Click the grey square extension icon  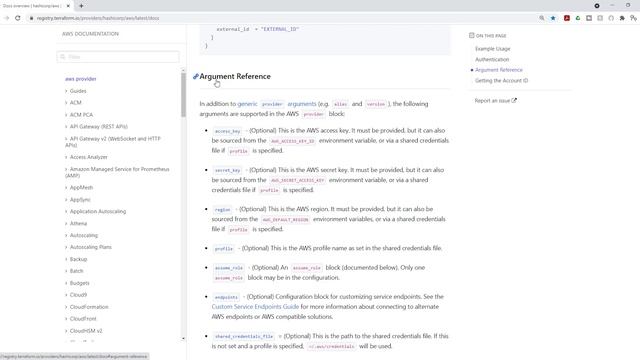click(x=589, y=18)
